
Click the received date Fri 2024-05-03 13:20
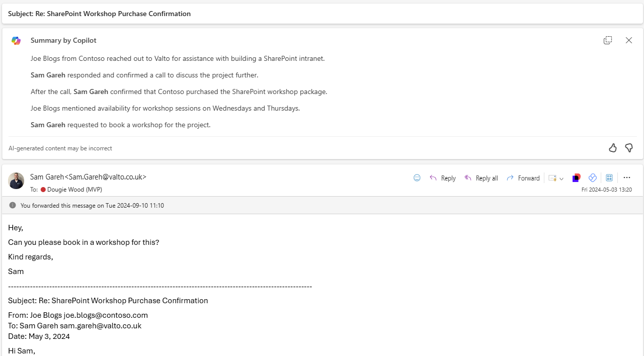[x=607, y=190]
